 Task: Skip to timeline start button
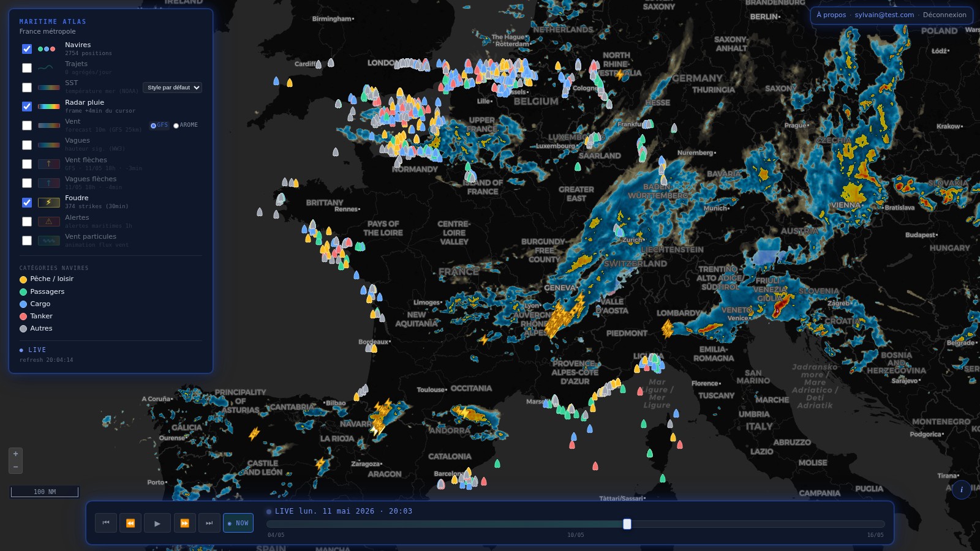tap(106, 523)
